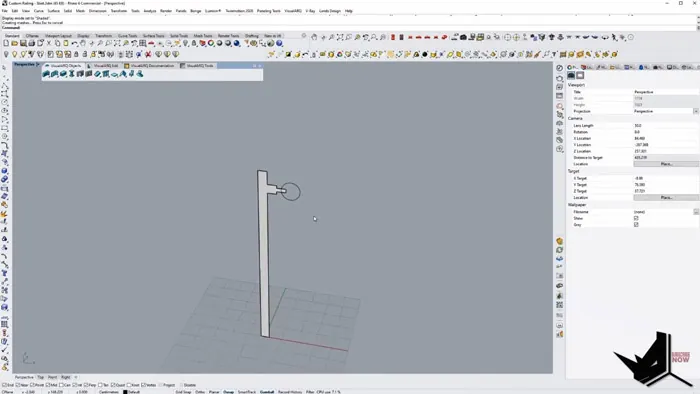Toggle the Cen osnap checkbox
The width and height of the screenshot is (700, 394).
coord(62,385)
